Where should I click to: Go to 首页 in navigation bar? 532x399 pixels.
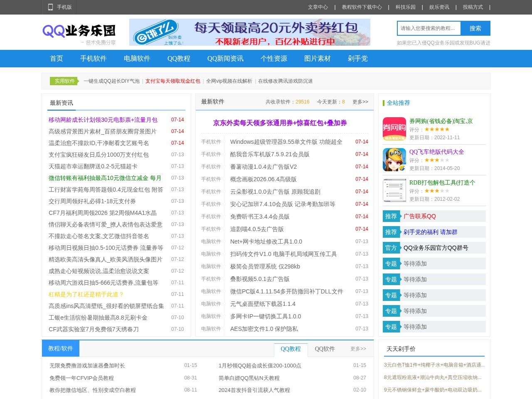(57, 59)
